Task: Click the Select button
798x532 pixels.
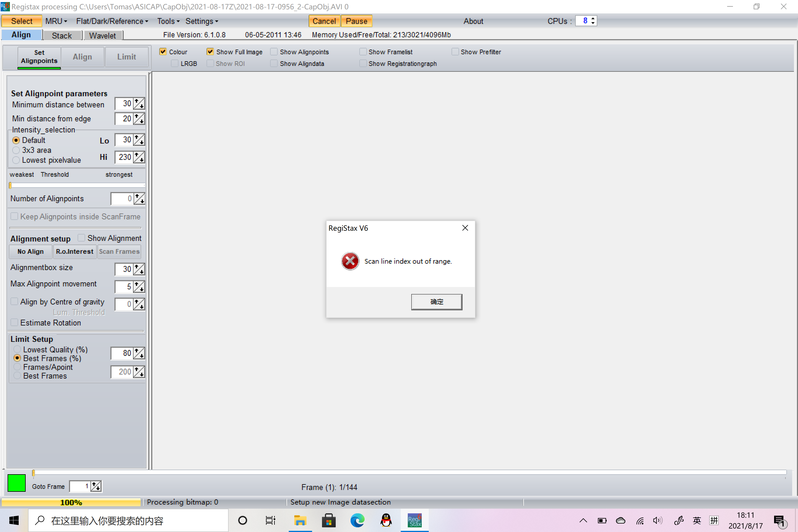Action: click(22, 21)
